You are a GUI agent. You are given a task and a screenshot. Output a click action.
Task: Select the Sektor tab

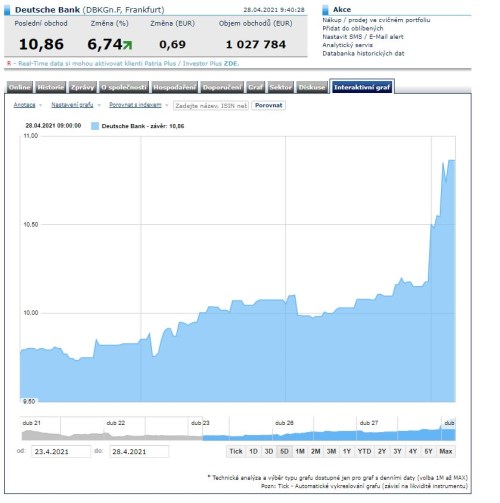tap(281, 87)
